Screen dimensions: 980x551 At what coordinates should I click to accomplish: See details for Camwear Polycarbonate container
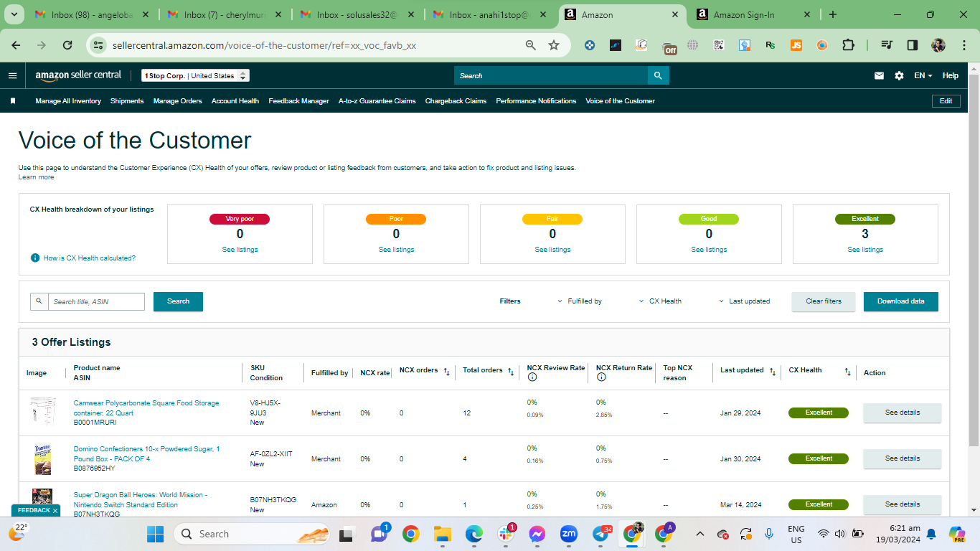(902, 413)
